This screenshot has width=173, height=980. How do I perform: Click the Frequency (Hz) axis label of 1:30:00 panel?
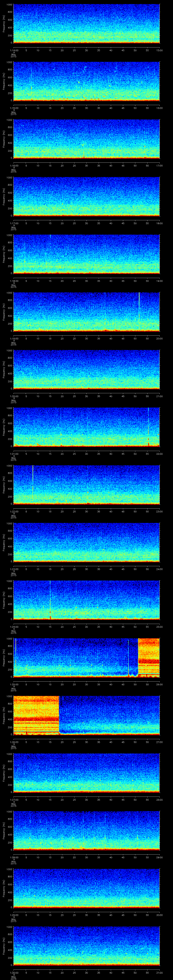pyautogui.click(x=4, y=946)
